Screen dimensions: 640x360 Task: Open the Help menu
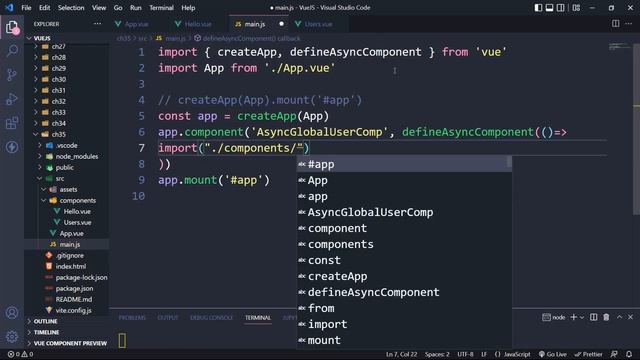188,8
